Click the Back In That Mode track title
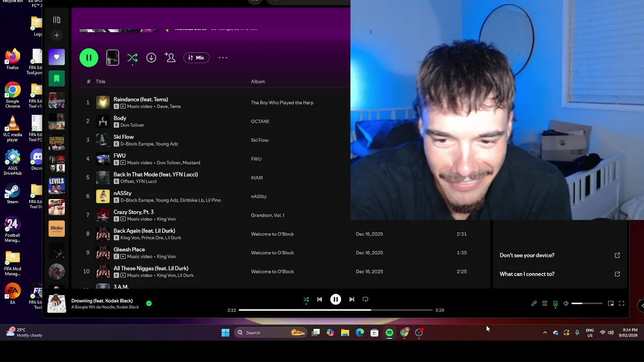 click(155, 174)
